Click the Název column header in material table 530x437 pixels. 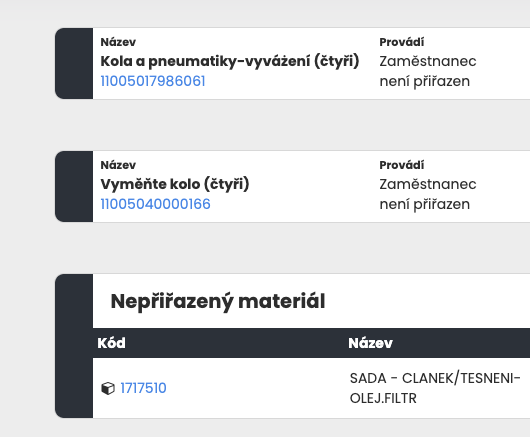click(370, 343)
